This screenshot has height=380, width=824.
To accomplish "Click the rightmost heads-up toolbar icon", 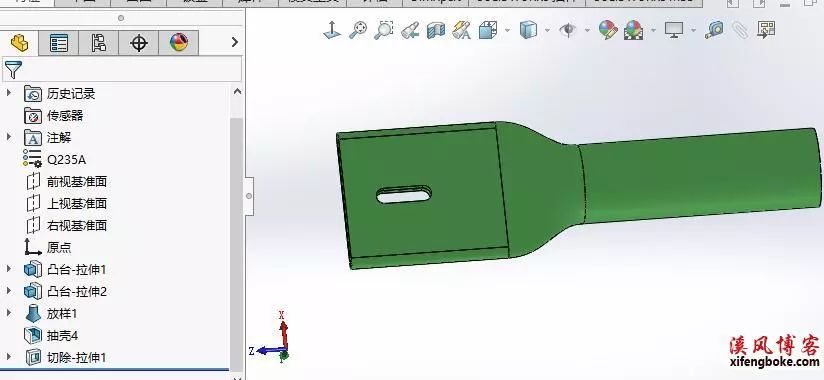I will 766,29.
